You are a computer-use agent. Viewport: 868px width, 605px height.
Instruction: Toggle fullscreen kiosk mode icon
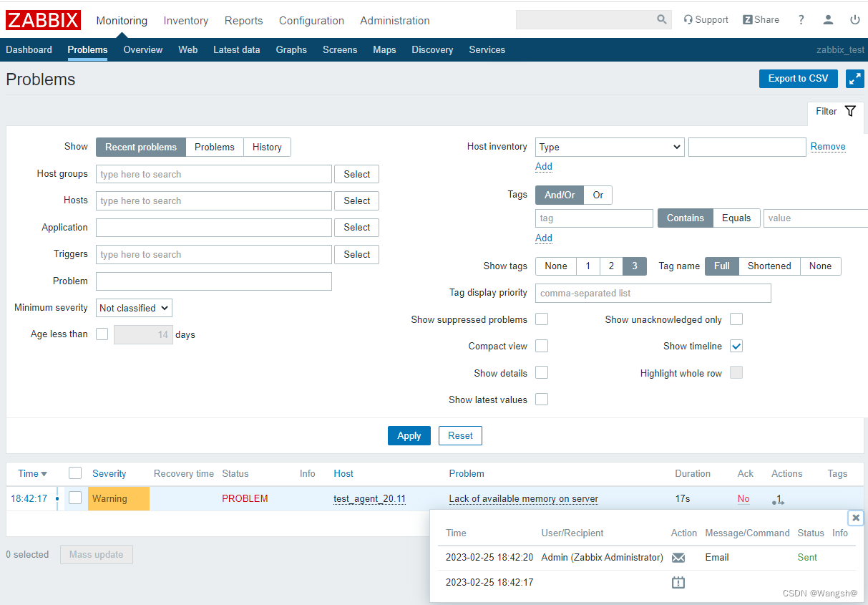855,79
